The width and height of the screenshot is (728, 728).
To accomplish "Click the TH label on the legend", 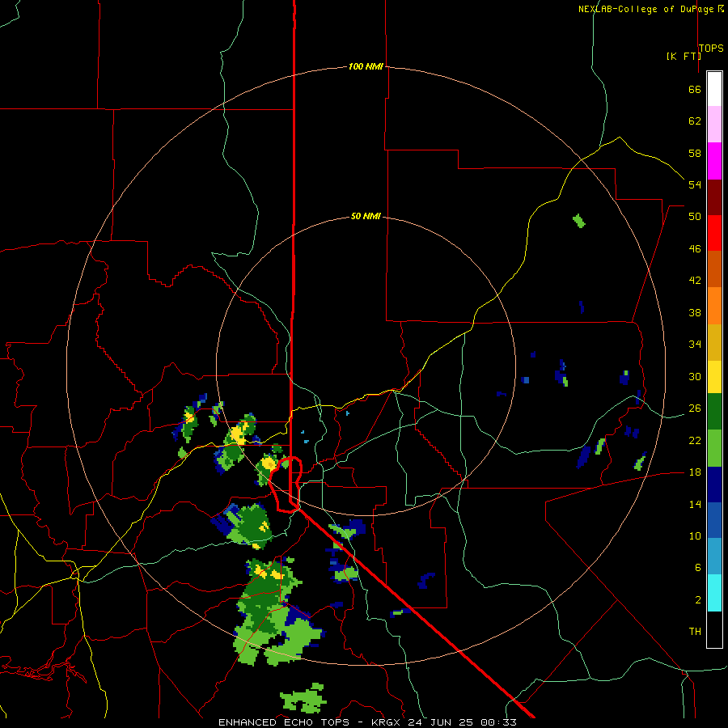I will pos(695,631).
